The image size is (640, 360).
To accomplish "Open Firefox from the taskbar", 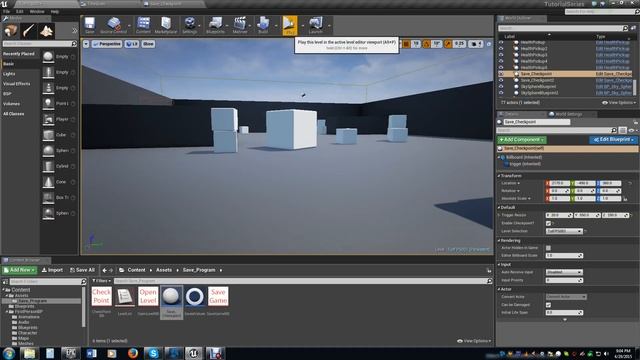I will coord(133,353).
